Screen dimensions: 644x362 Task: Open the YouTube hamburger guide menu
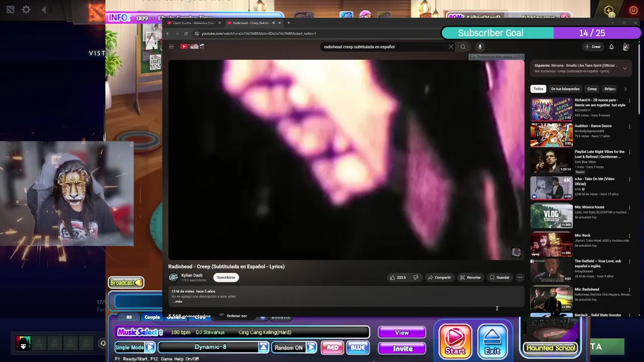(171, 47)
